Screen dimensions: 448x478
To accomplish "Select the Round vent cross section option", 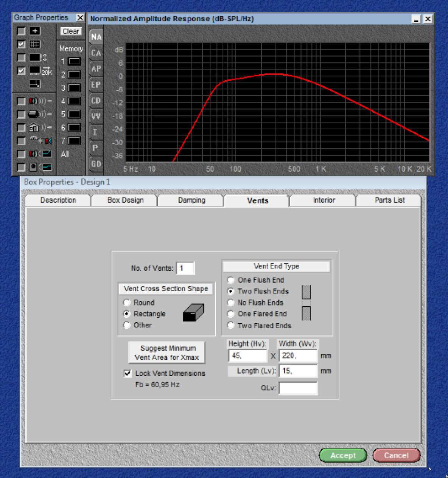I will tap(127, 303).
